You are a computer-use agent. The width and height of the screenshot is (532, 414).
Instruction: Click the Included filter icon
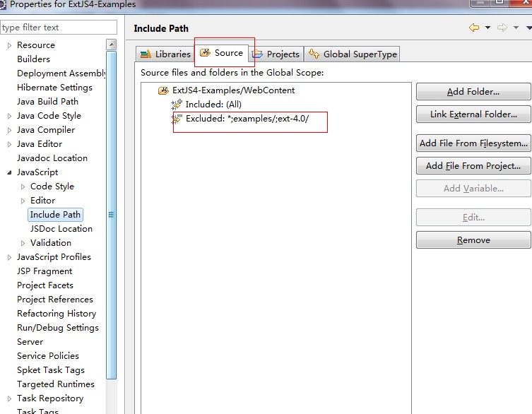point(177,104)
